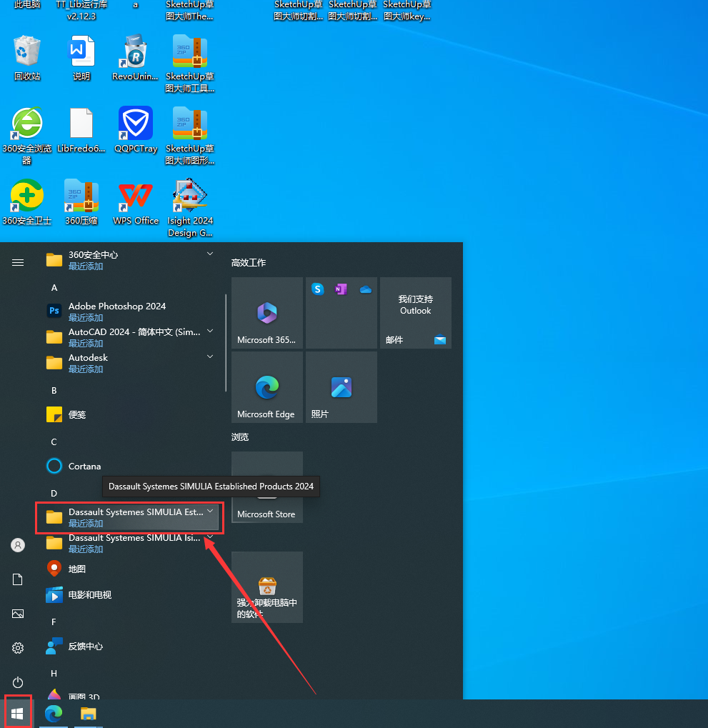Image resolution: width=708 pixels, height=728 pixels.
Task: Click the app list scrollbar
Action: pos(226,343)
